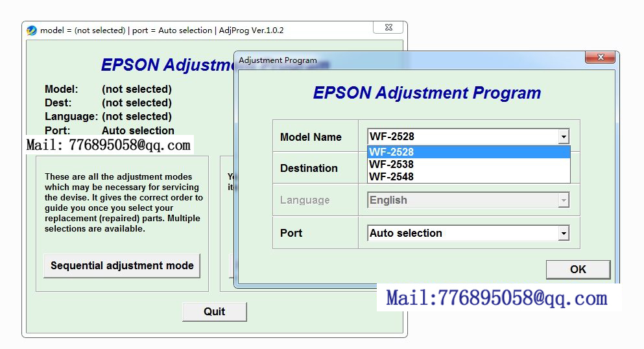The image size is (644, 349).
Task: Click the main window title bar text
Action: click(162, 30)
